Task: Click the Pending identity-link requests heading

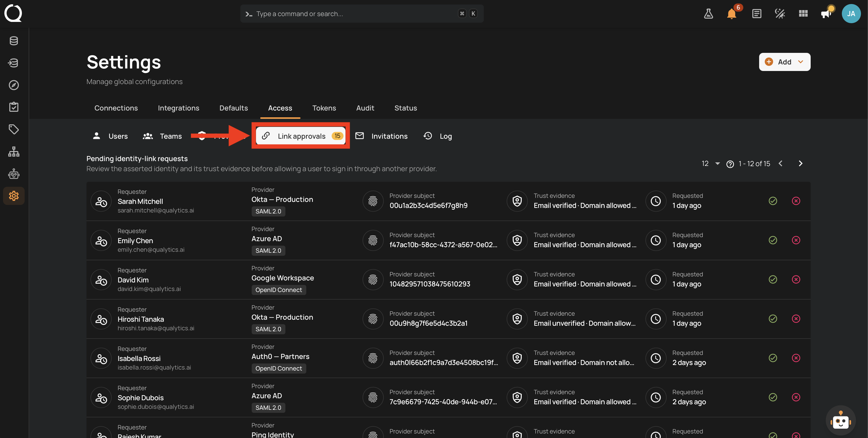Action: coord(137,159)
